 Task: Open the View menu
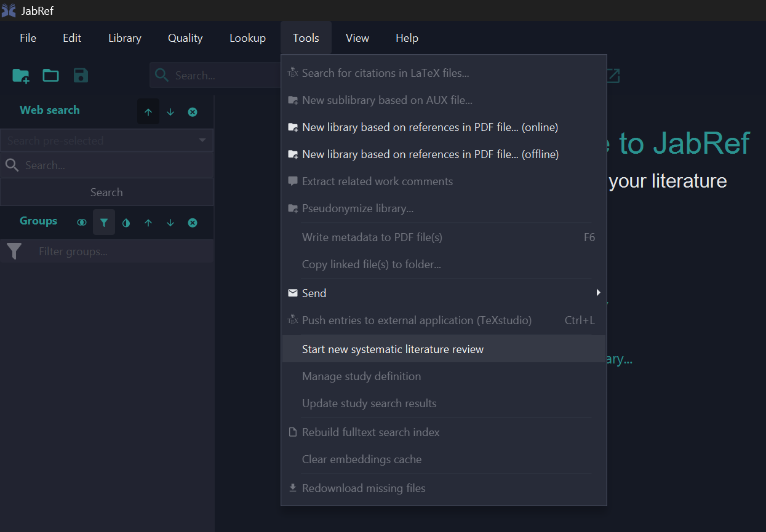click(357, 38)
